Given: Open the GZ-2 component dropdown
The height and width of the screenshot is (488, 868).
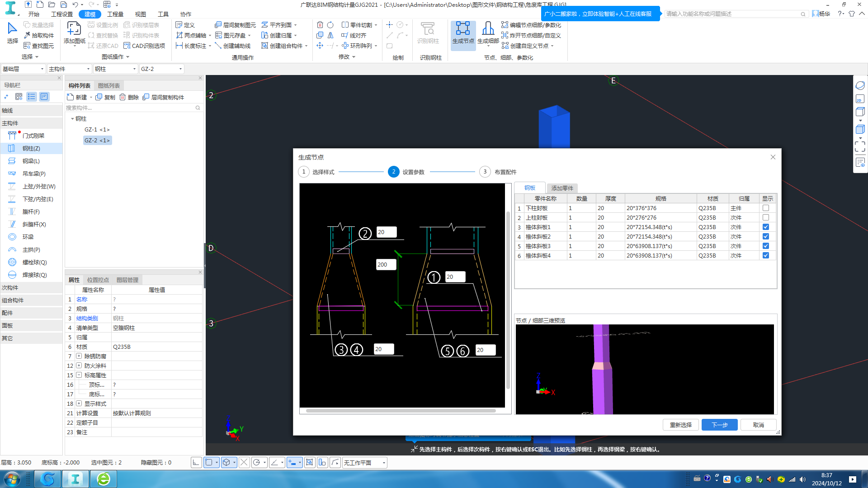Looking at the screenshot, I should [x=161, y=69].
